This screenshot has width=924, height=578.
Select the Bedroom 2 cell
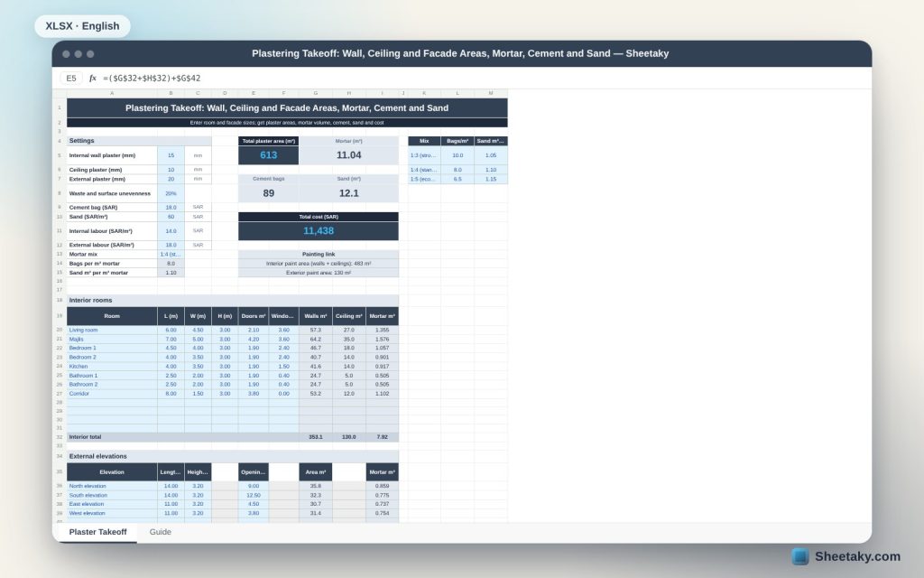pos(112,357)
